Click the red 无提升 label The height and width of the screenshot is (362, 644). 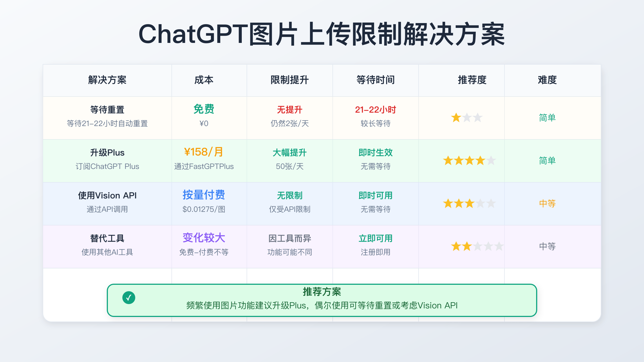pos(290,110)
